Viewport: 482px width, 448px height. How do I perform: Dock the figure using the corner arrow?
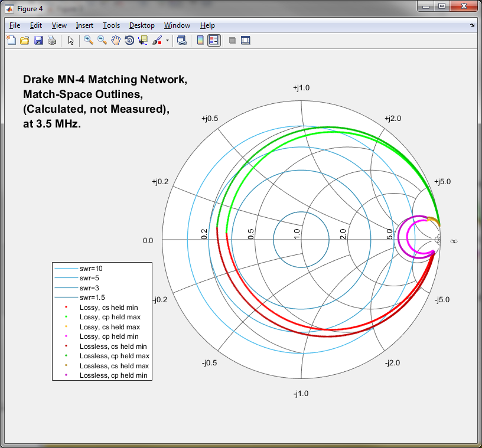[x=472, y=25]
